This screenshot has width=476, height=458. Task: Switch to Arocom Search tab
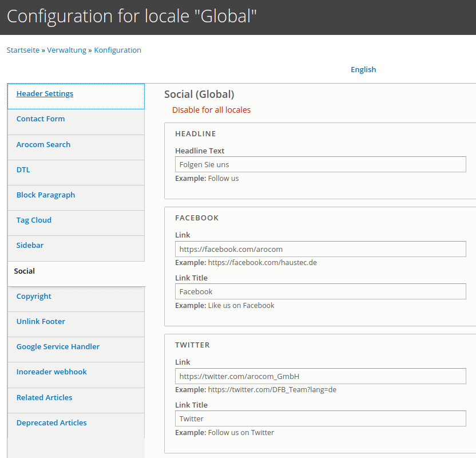(43, 145)
